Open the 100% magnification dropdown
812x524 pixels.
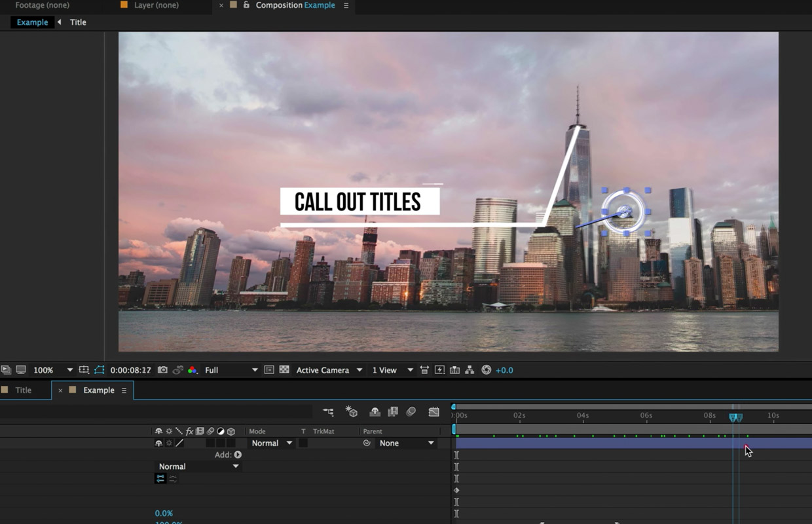pos(52,370)
